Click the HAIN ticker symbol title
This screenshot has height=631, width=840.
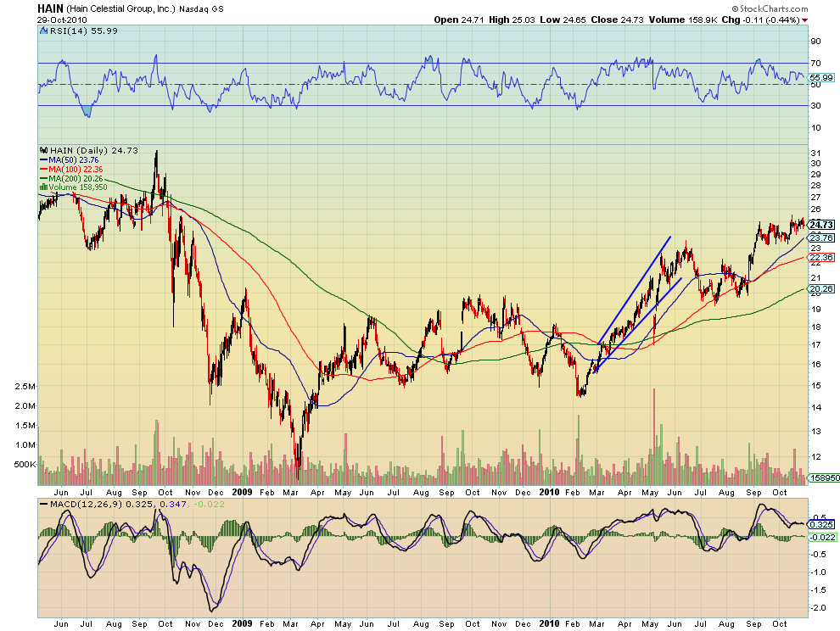click(x=50, y=8)
